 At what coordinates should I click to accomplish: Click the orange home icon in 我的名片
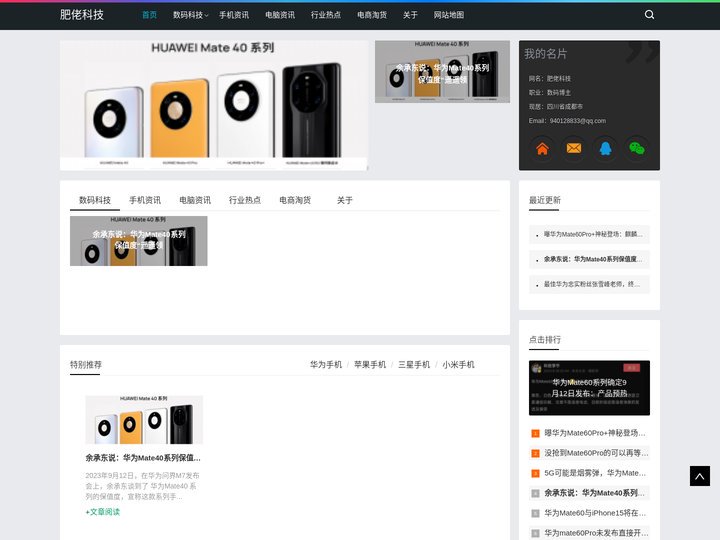coord(542,148)
